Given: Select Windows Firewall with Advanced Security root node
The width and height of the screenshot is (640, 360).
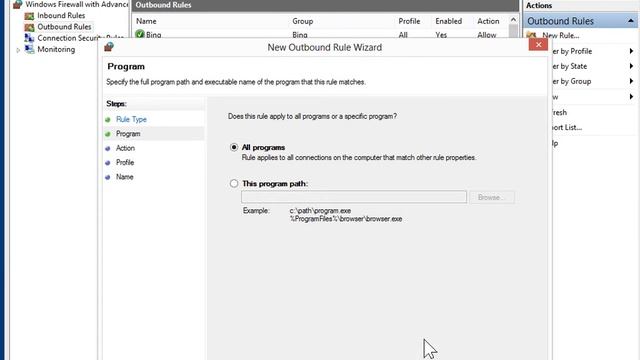Looking at the screenshot, I should click(77, 4).
